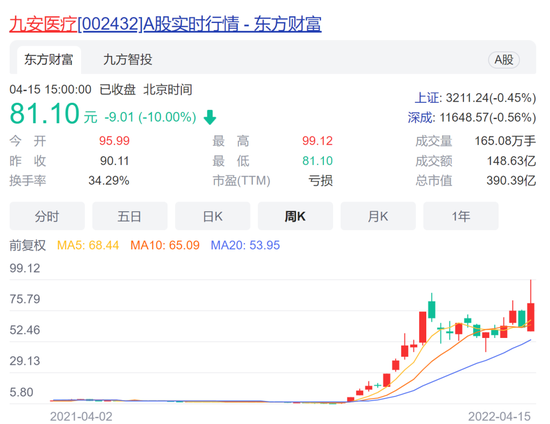
Task: Click the 上证 index label
Action: [x=427, y=98]
